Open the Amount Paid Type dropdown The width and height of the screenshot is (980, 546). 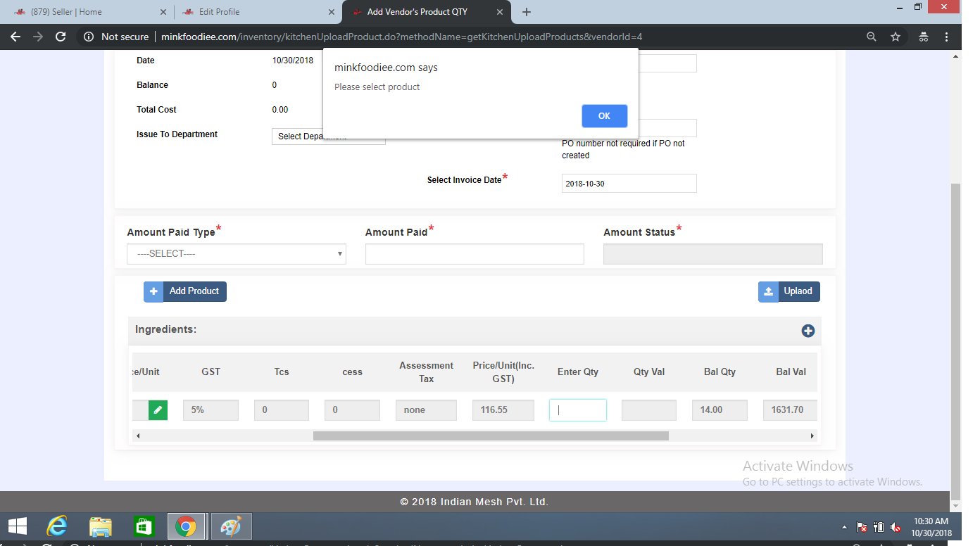pyautogui.click(x=237, y=254)
